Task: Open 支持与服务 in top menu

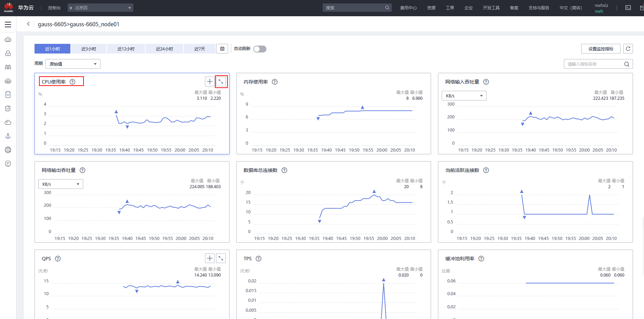Action: click(x=539, y=8)
